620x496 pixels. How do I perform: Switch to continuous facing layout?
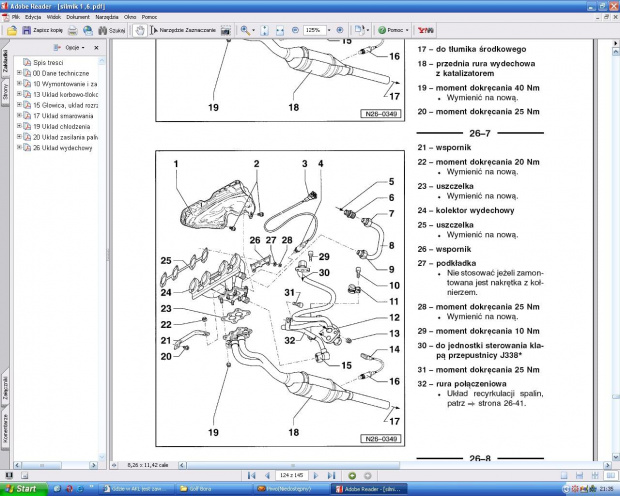coord(595,476)
